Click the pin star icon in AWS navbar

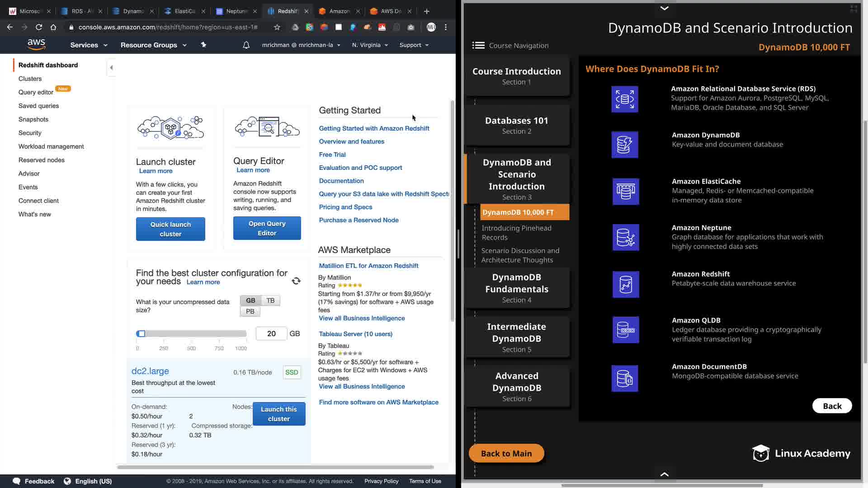pyautogui.click(x=203, y=45)
